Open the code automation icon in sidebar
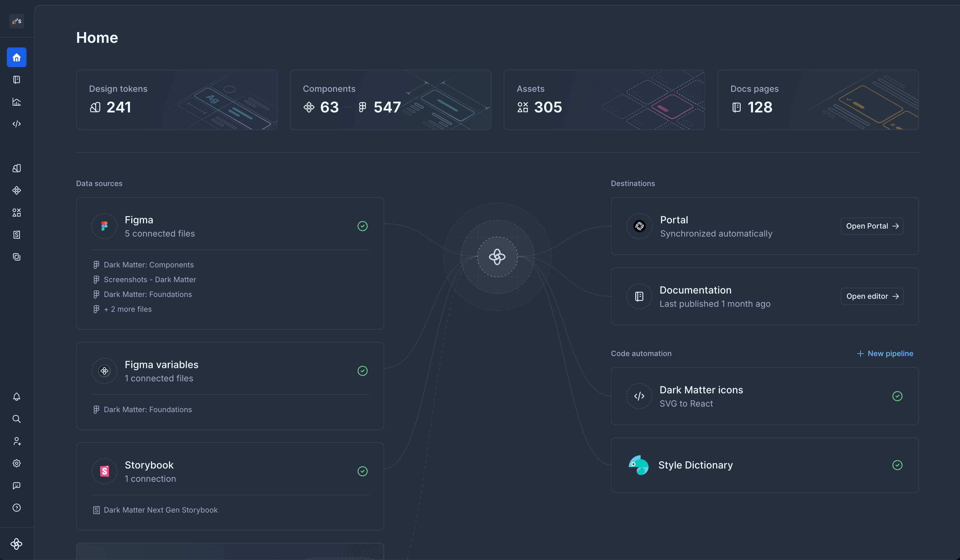 [x=16, y=124]
